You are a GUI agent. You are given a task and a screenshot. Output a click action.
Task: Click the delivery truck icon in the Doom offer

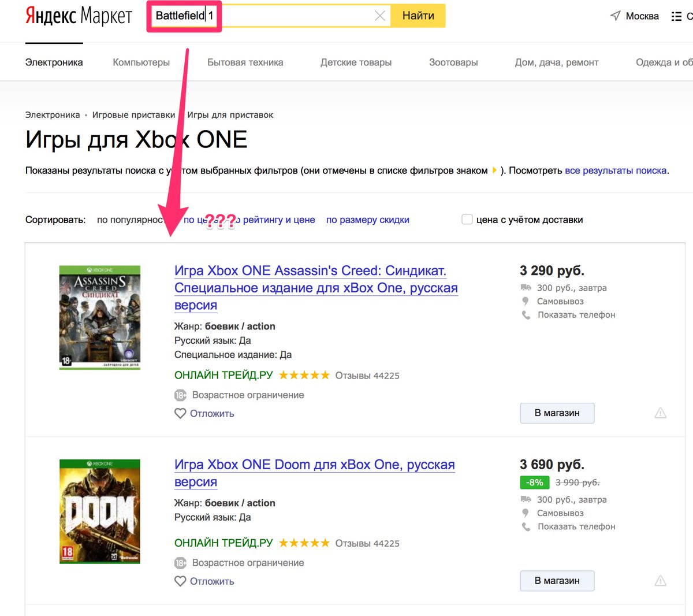click(526, 499)
